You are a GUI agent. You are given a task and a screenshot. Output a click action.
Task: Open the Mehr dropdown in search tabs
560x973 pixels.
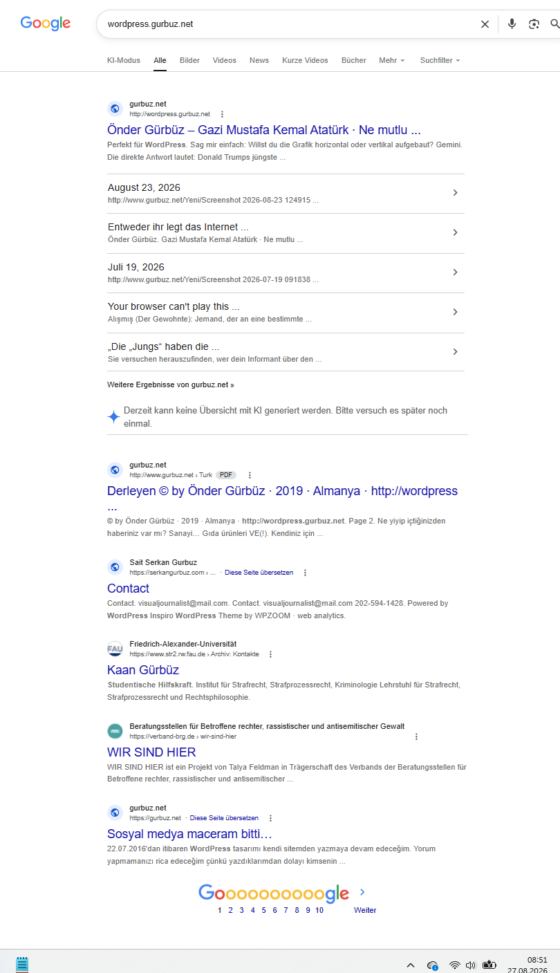(x=391, y=60)
